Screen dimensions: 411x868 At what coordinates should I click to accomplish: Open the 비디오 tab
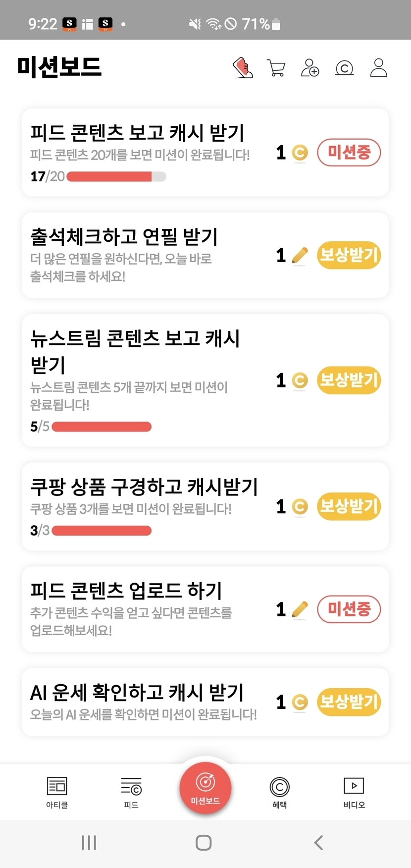point(354,792)
